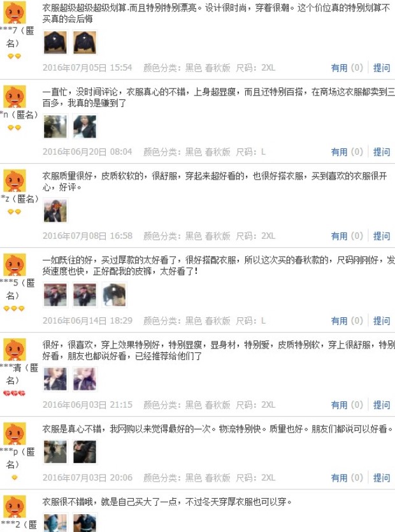The width and height of the screenshot is (395, 532).
Task: Open second photo in *n's review
Action: (85, 127)
